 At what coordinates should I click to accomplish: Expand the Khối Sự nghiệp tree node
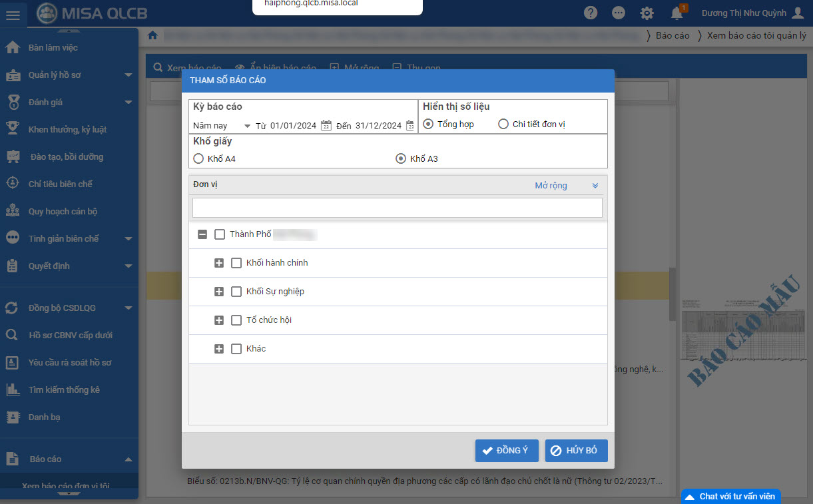coord(219,292)
